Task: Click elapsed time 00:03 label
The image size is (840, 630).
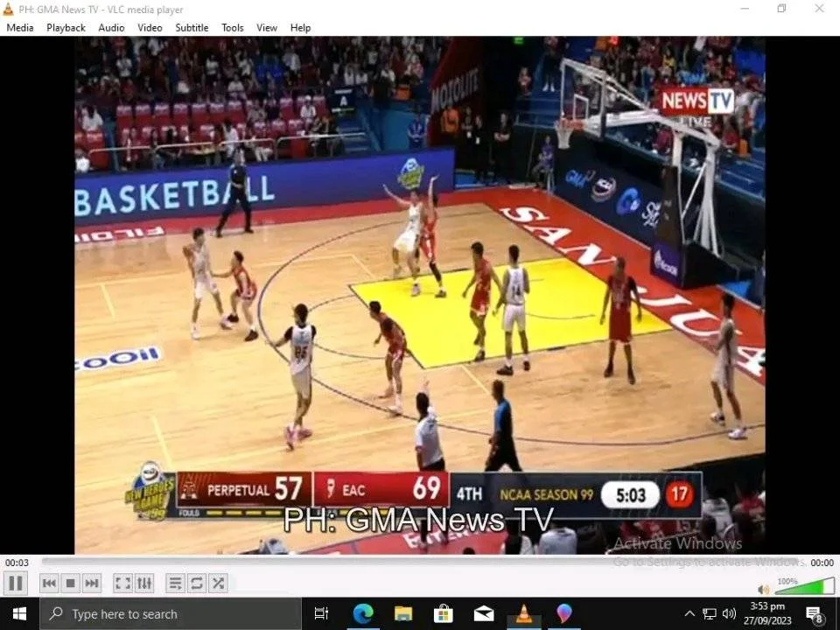Action: [x=17, y=563]
